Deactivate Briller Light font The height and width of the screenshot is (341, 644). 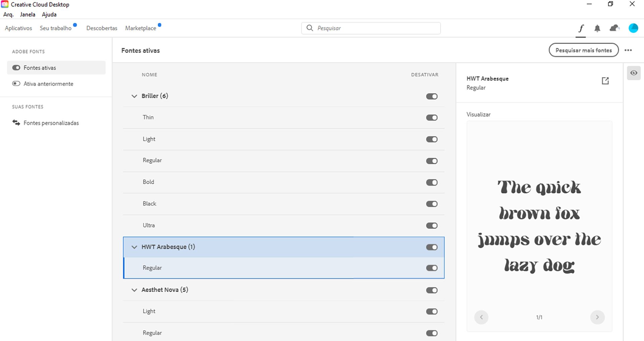pos(432,139)
